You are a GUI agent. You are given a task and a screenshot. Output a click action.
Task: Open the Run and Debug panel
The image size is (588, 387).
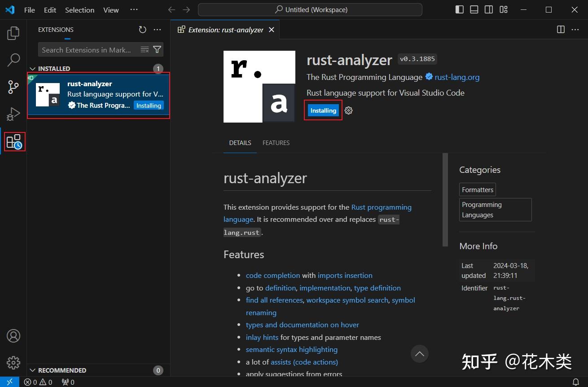(x=13, y=114)
